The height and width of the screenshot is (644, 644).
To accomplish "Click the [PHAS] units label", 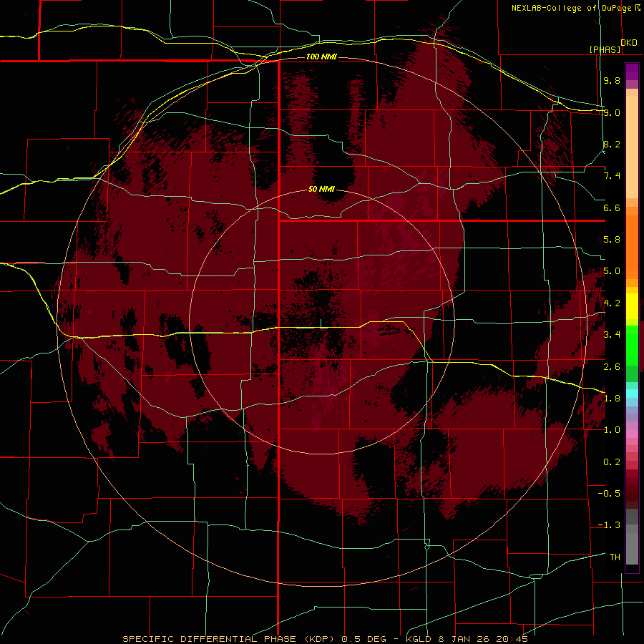I will pos(605,49).
